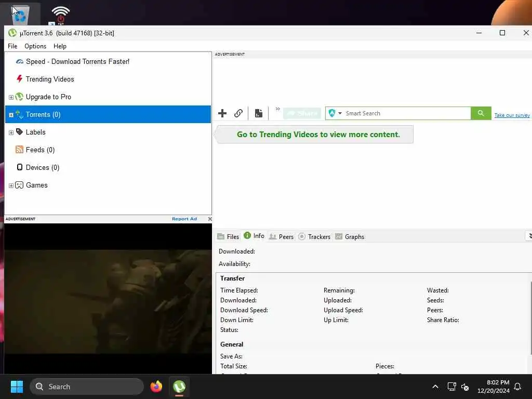Select Torrents (0) in sidebar

tap(43, 115)
